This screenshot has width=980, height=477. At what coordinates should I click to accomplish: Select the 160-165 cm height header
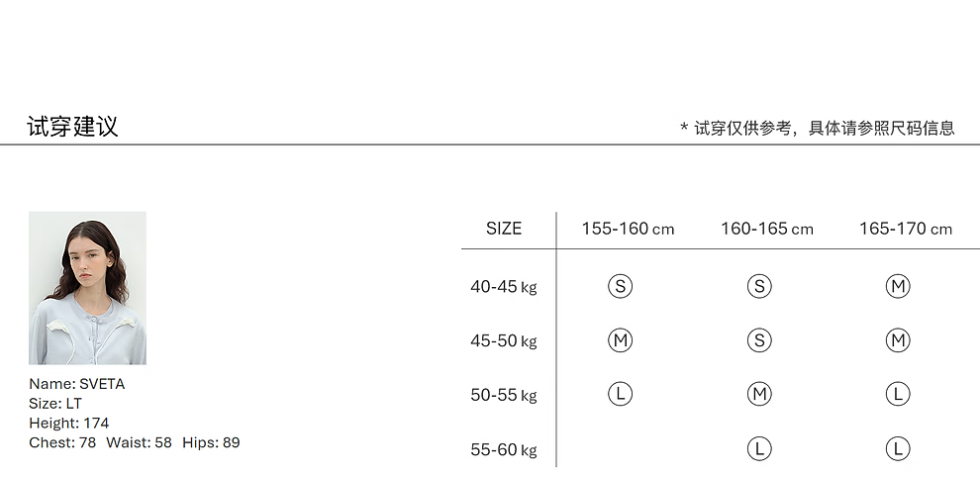pos(767,229)
